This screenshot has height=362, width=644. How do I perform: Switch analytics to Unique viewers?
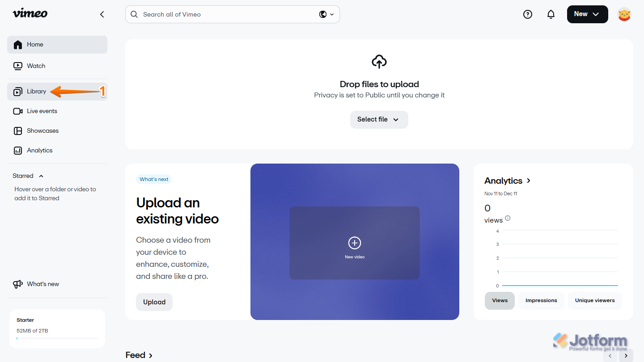595,300
